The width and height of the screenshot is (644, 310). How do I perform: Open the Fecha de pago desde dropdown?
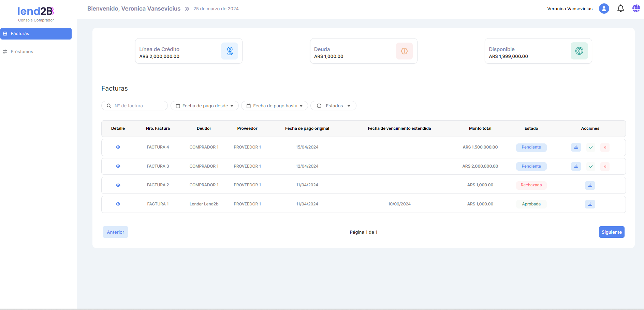[x=204, y=106]
